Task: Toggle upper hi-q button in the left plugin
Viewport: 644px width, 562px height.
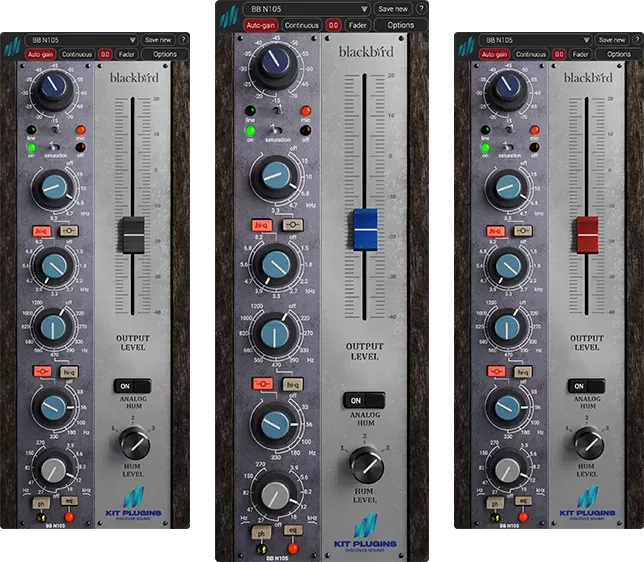Action: click(x=42, y=231)
